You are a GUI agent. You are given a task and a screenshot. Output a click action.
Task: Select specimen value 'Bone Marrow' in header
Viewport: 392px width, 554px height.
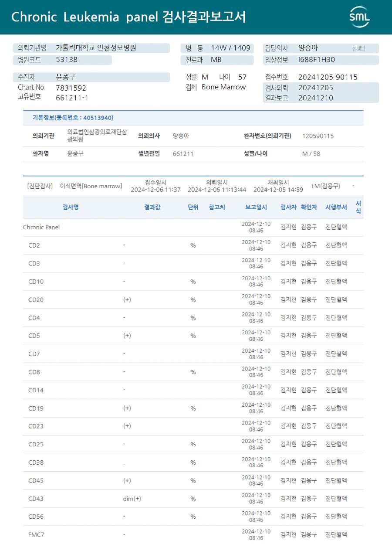pos(224,87)
